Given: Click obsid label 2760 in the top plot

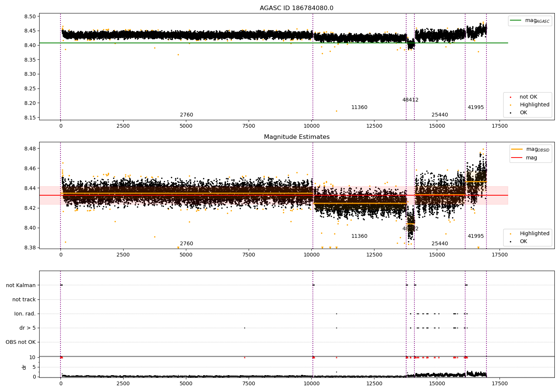Looking at the screenshot, I should click(186, 115).
